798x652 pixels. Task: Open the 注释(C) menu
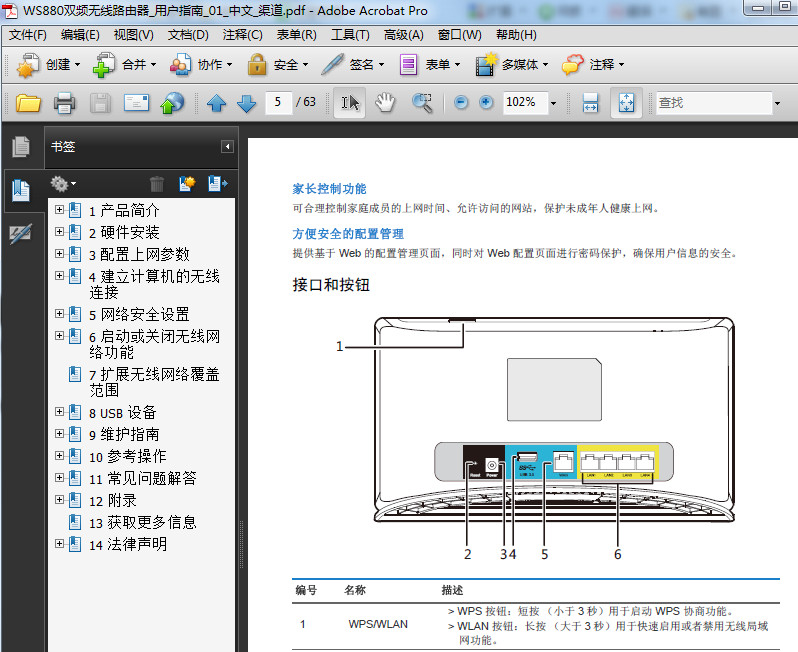[x=242, y=35]
